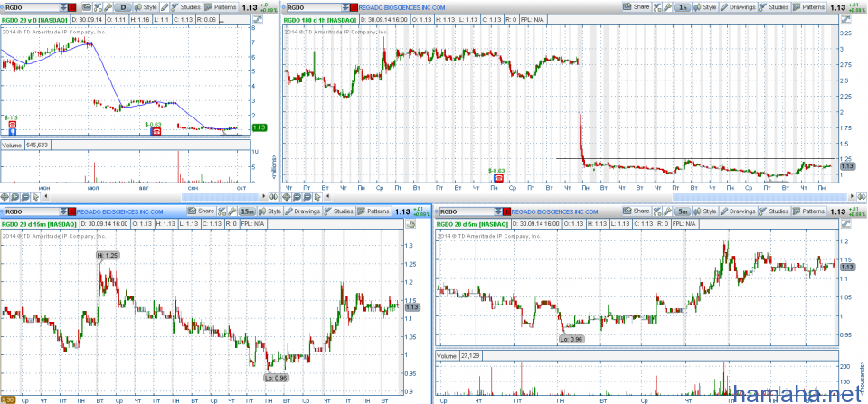Select pointer cursor tool under hourly chart
Viewport: 868px width, 404px height.
tap(317, 195)
